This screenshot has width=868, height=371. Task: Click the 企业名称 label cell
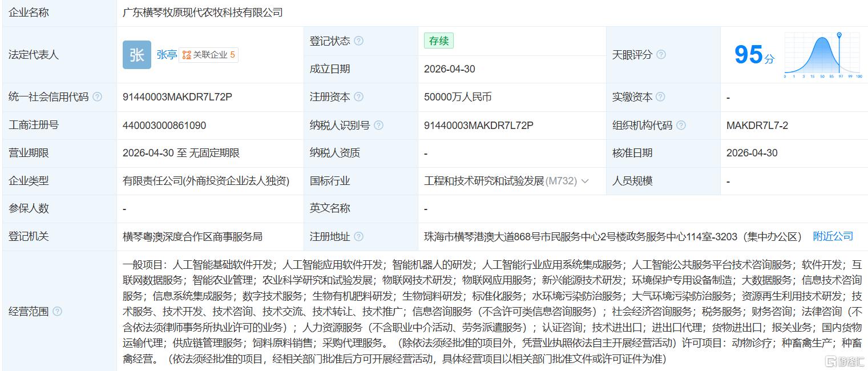59,13
